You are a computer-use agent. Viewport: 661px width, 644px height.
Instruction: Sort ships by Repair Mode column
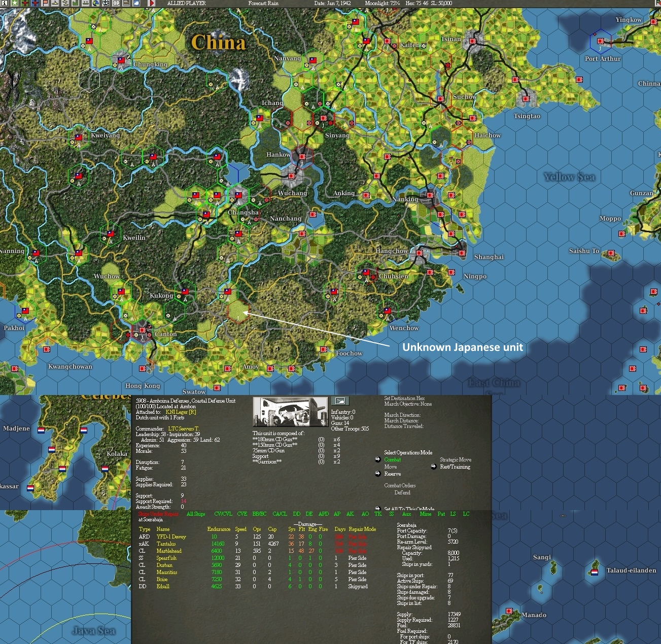362,529
